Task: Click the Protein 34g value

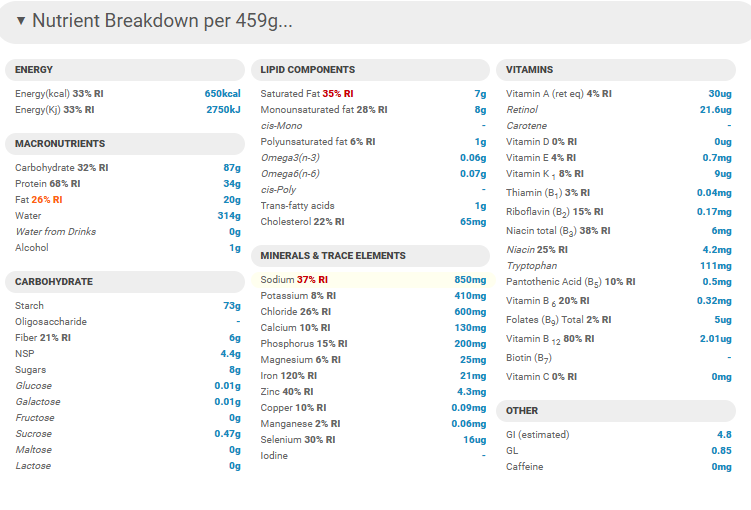Action: point(232,184)
